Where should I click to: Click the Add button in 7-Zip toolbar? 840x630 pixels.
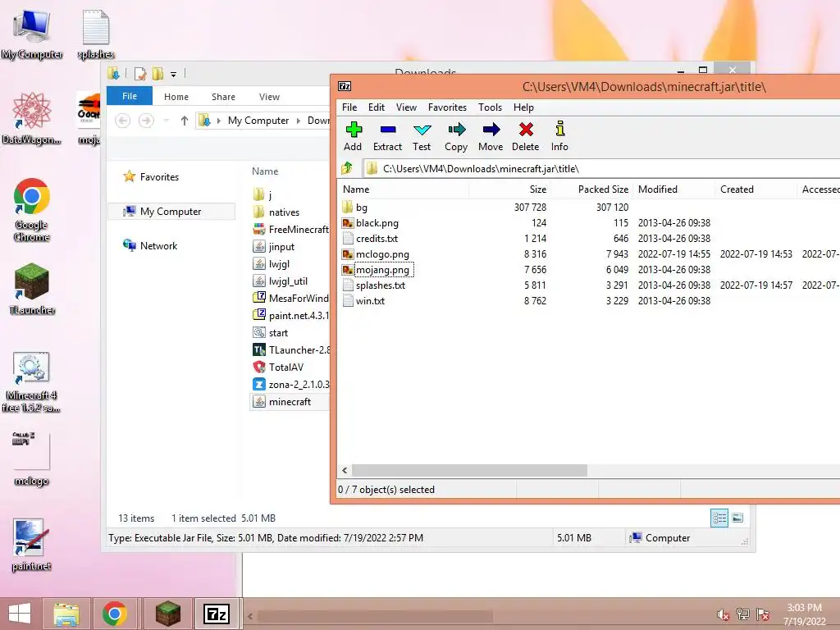pyautogui.click(x=353, y=137)
